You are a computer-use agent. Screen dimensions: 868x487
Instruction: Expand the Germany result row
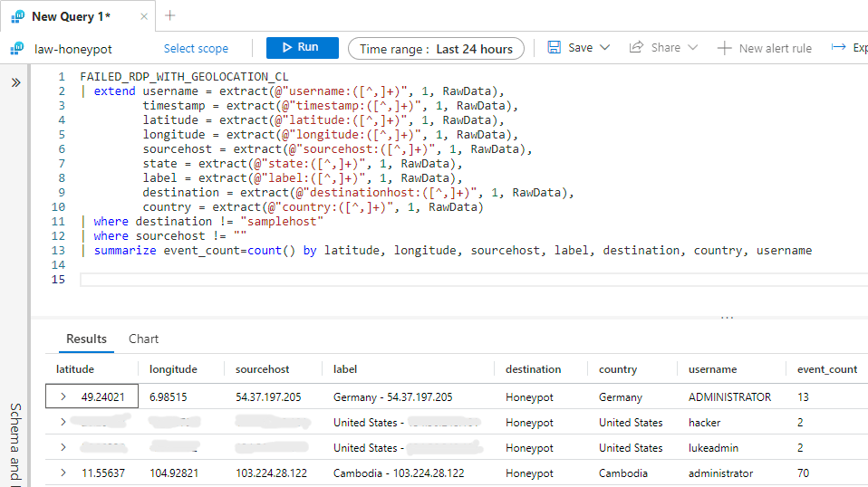tap(63, 396)
